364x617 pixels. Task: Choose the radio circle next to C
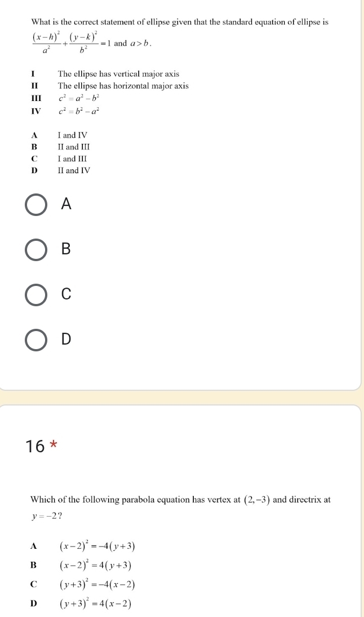click(36, 295)
